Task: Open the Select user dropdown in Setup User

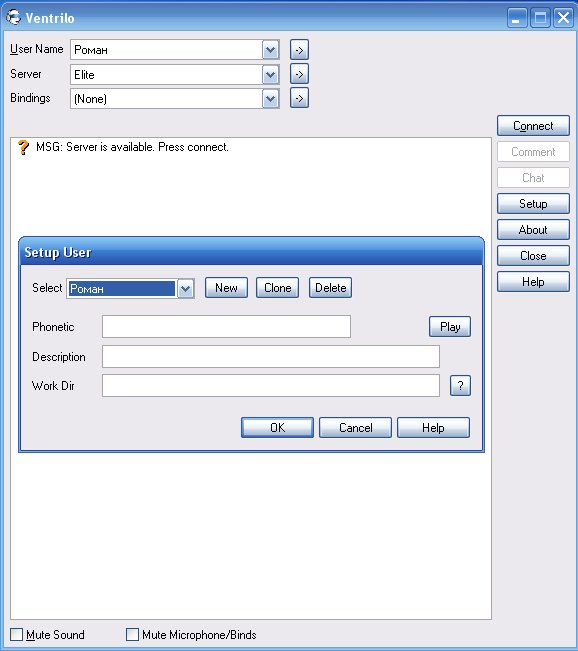Action: [185, 289]
